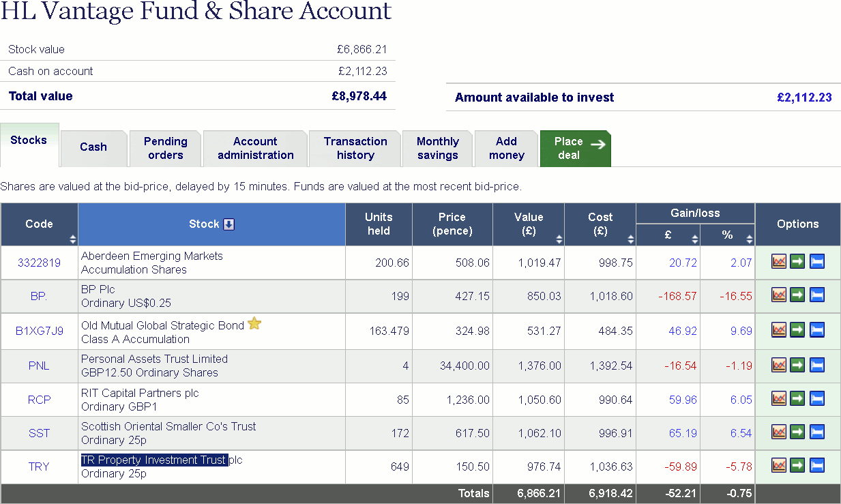Click blue options icon for Aberdeen Emerging Markets

(x=817, y=262)
